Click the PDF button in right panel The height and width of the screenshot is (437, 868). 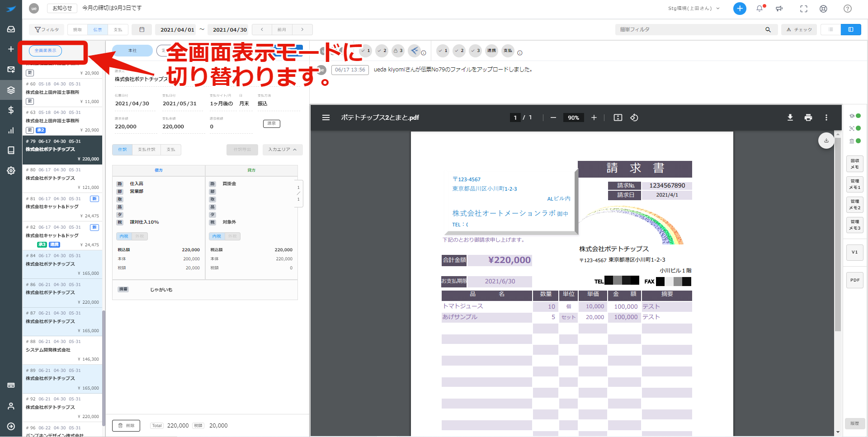855,280
